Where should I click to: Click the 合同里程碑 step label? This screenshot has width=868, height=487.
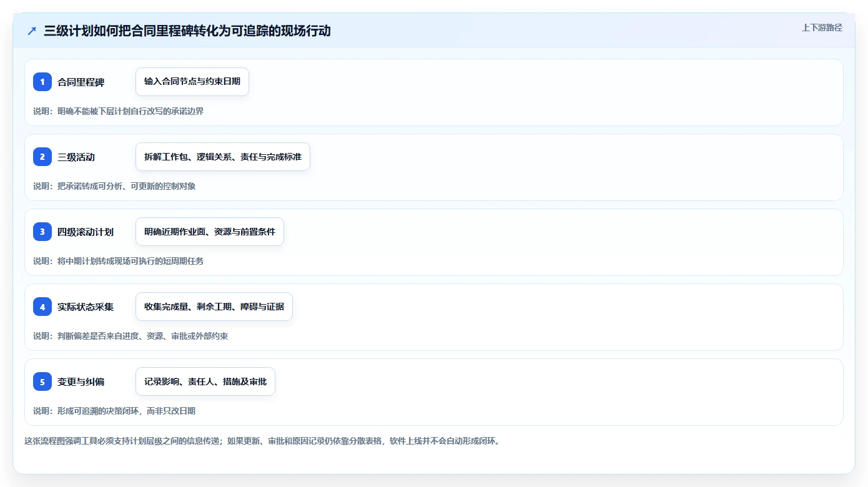point(81,82)
